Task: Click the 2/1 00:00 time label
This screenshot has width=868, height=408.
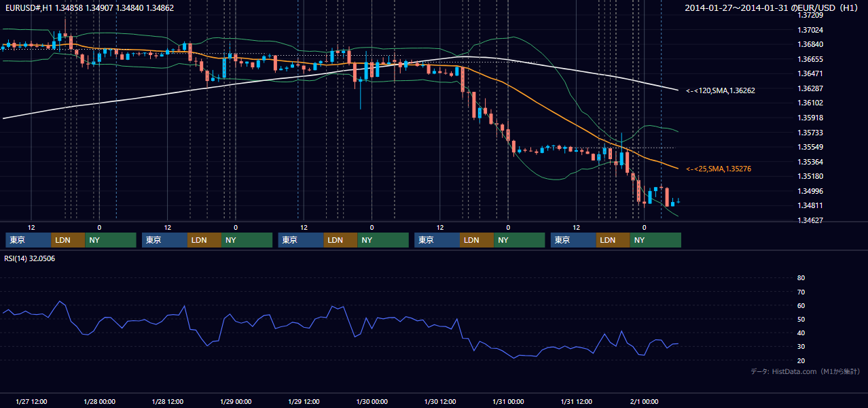Action: coord(645,402)
